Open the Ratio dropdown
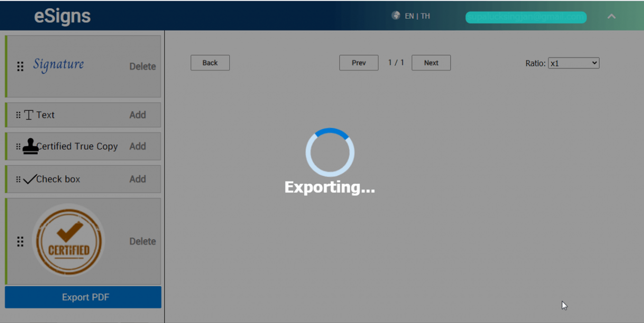 (573, 63)
